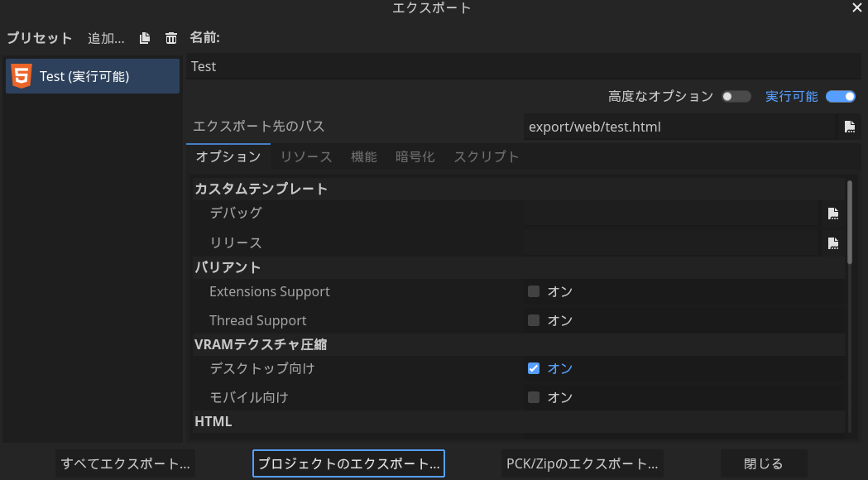Image resolution: width=868 pixels, height=480 pixels.
Task: Enable the Extensions Support checkbox
Action: pos(533,291)
